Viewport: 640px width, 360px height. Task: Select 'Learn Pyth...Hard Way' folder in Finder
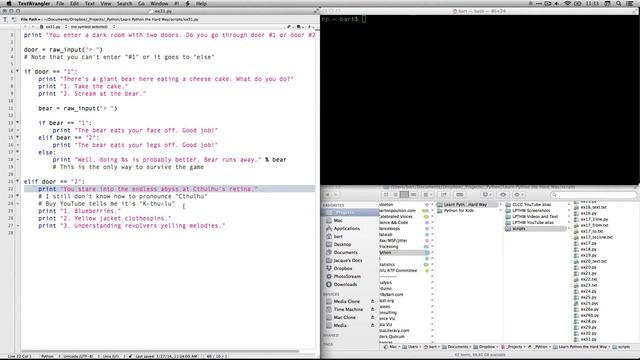tap(468, 204)
